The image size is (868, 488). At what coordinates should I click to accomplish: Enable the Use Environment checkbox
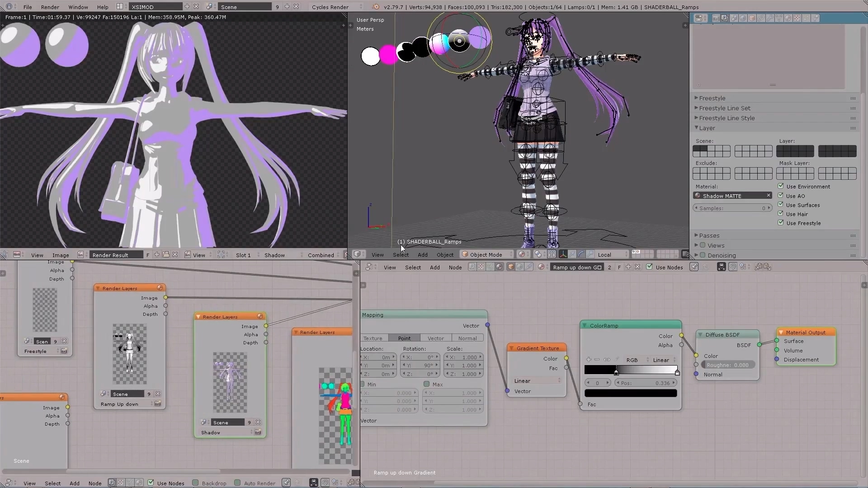pos(781,186)
